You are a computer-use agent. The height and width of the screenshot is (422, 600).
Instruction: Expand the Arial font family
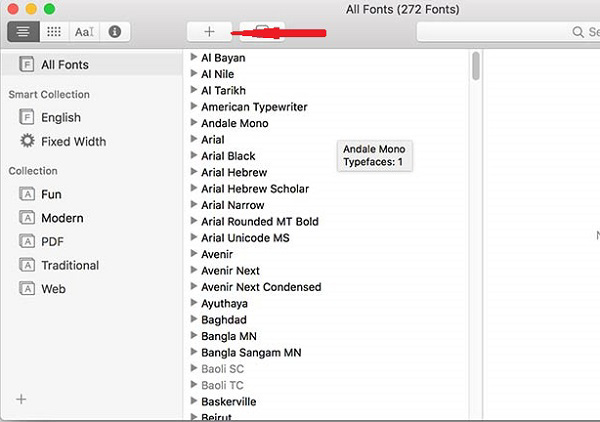(x=194, y=140)
